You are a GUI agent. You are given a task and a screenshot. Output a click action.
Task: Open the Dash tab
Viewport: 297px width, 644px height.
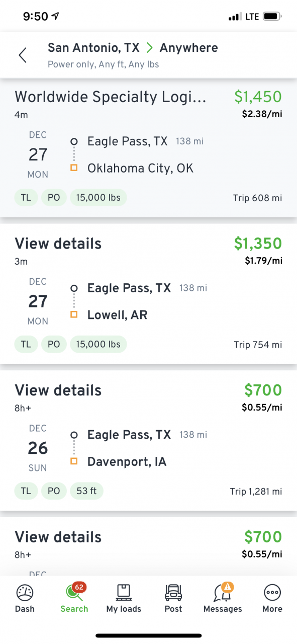pyautogui.click(x=25, y=599)
